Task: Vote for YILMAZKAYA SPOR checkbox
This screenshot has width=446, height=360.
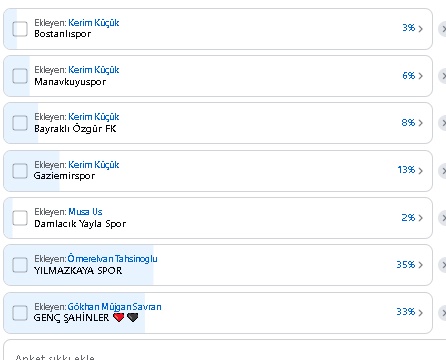Action: coord(20,265)
